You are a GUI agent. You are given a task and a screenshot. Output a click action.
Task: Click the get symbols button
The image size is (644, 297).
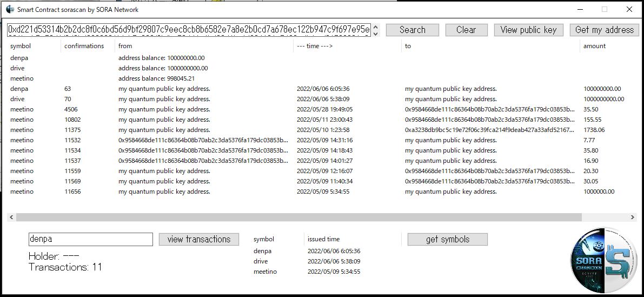pos(448,239)
